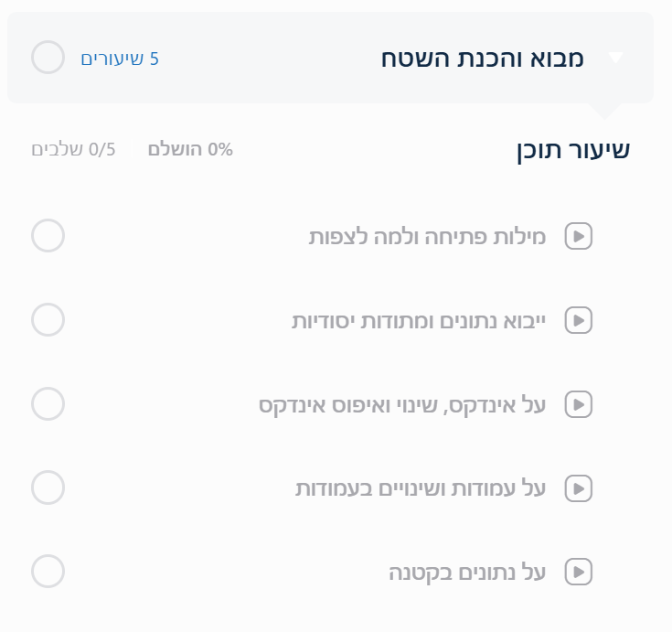Image resolution: width=672 pixels, height=632 pixels.
Task: Click the "0% הושלם" progress indicator
Action: [190, 149]
